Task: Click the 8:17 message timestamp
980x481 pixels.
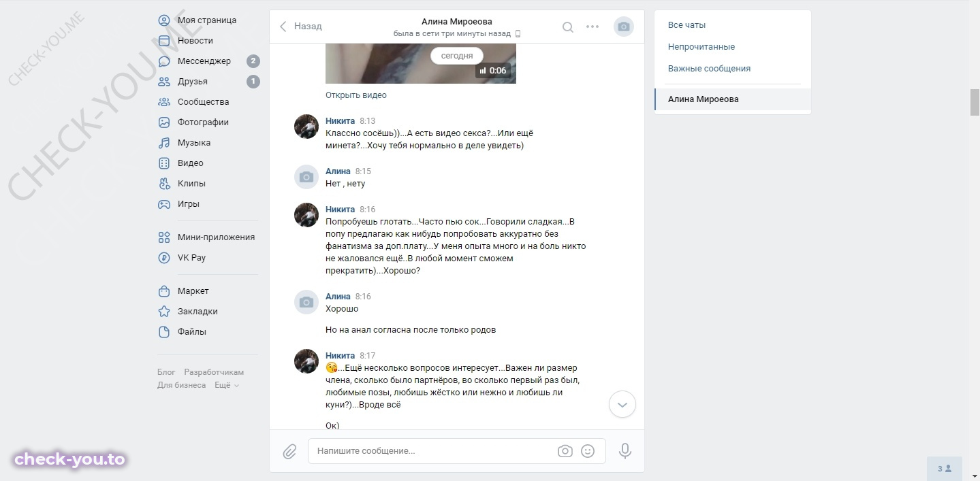Action: coord(367,356)
